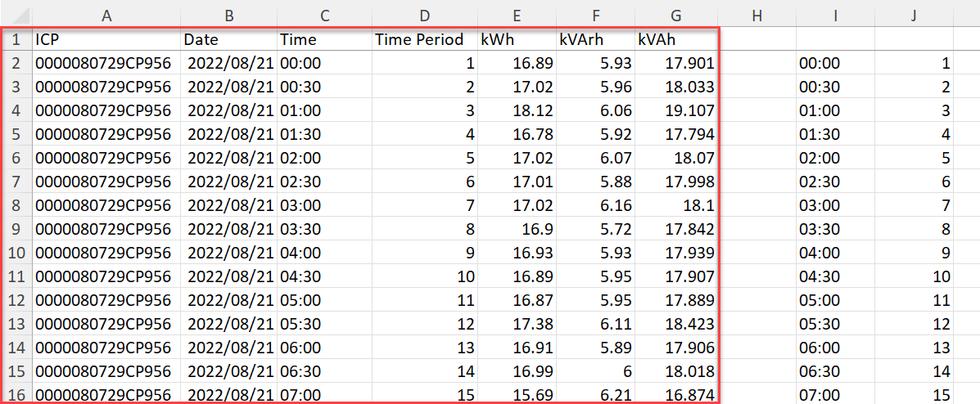Click the Select All corner triangle

click(16, 15)
